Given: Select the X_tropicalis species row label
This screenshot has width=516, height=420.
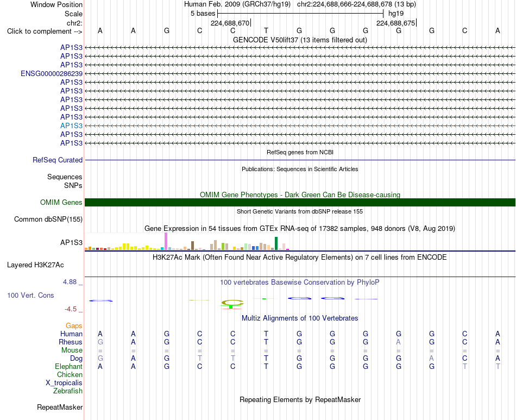Looking at the screenshot, I should tap(64, 383).
